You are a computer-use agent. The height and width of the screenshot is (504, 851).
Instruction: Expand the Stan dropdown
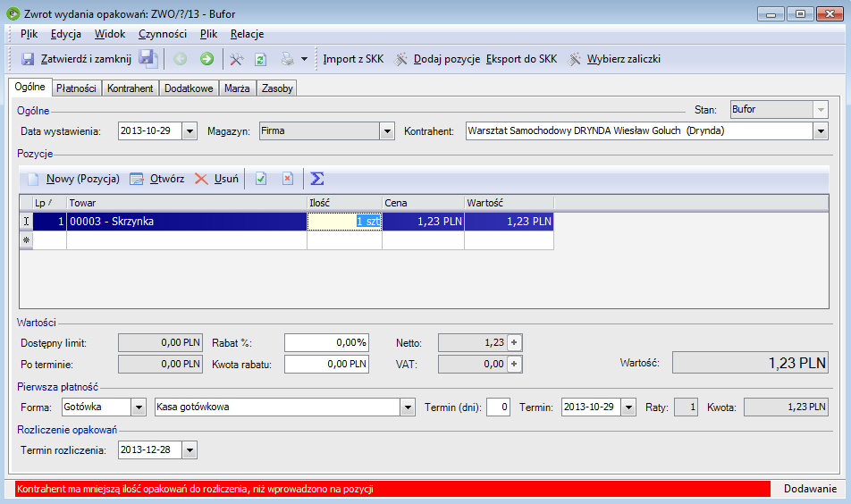[821, 110]
